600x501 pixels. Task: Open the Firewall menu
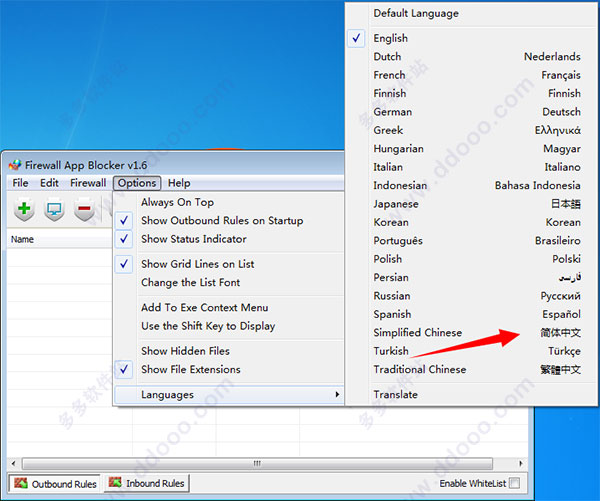point(88,183)
